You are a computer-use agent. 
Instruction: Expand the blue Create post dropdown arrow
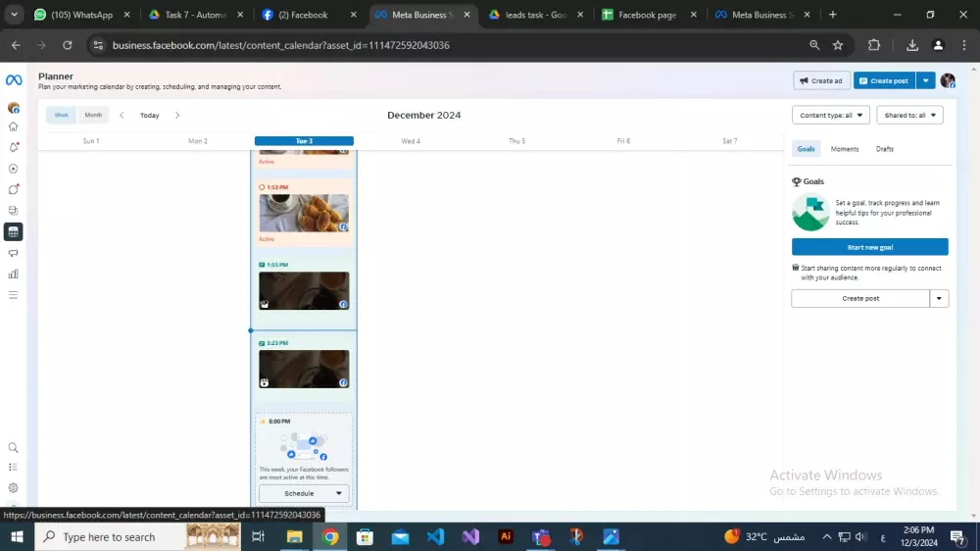coord(926,80)
